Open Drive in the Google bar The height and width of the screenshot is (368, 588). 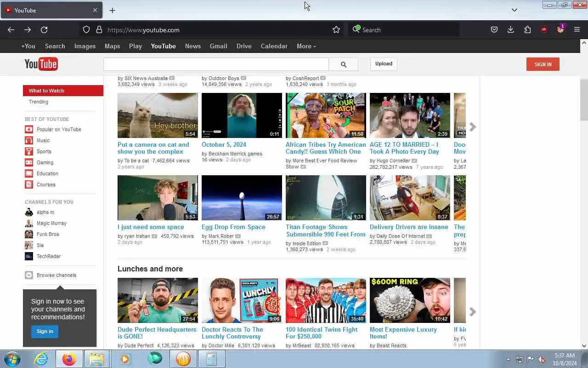(244, 46)
